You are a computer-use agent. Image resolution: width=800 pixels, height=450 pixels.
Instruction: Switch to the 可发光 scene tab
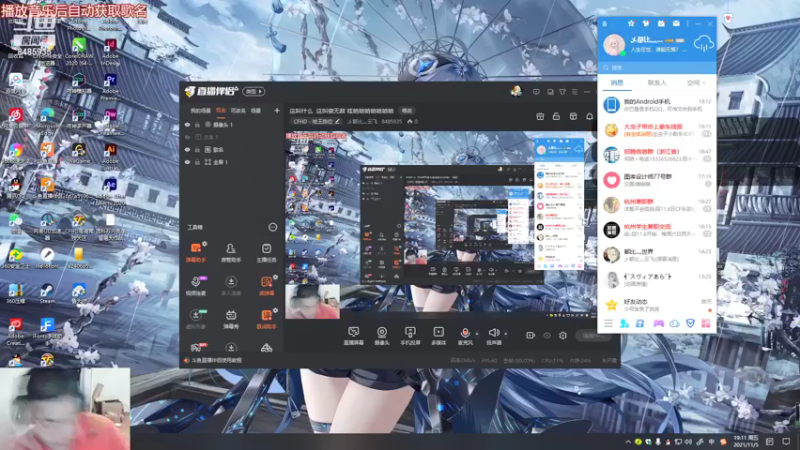coord(238,111)
